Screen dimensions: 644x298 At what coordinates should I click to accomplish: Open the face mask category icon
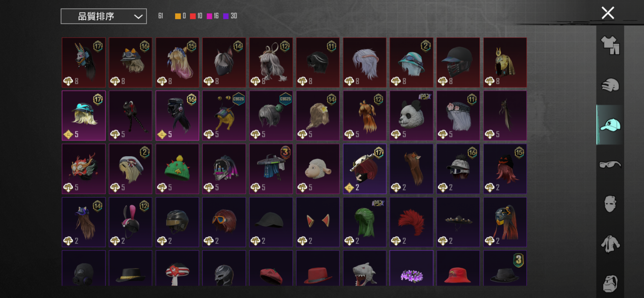point(610,204)
